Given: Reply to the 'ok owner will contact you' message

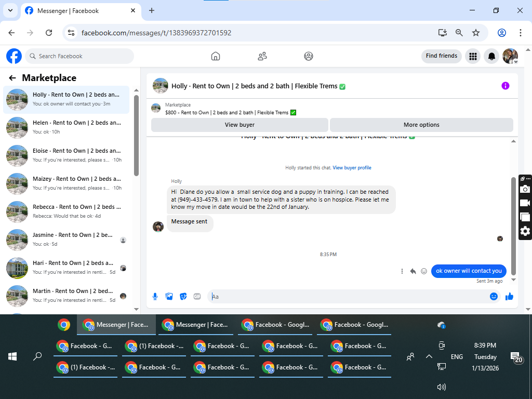Looking at the screenshot, I should 413,271.
